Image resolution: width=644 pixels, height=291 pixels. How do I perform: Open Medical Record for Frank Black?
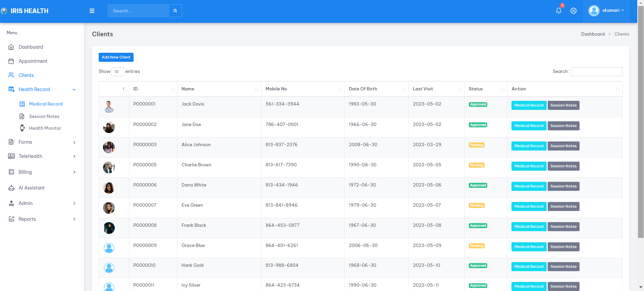tap(529, 227)
